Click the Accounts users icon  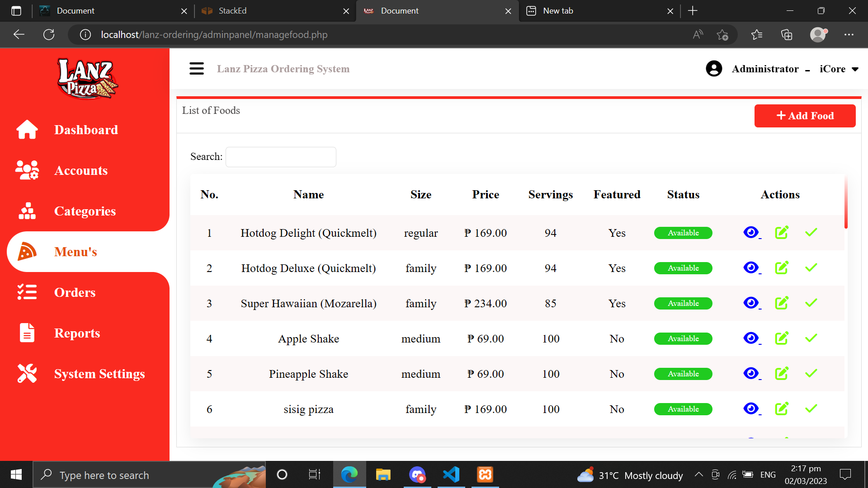(x=27, y=170)
